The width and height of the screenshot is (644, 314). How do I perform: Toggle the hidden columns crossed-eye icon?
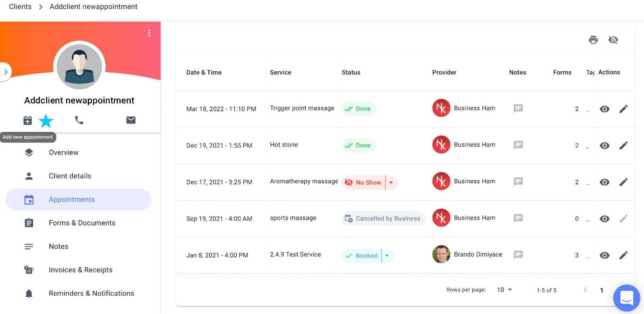(x=613, y=40)
